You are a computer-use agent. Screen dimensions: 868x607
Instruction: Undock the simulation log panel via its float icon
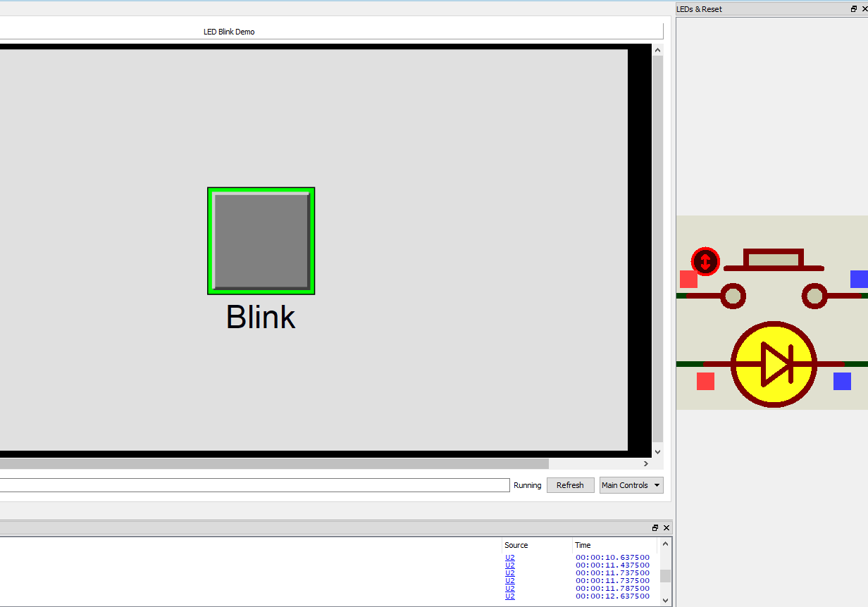pos(655,527)
